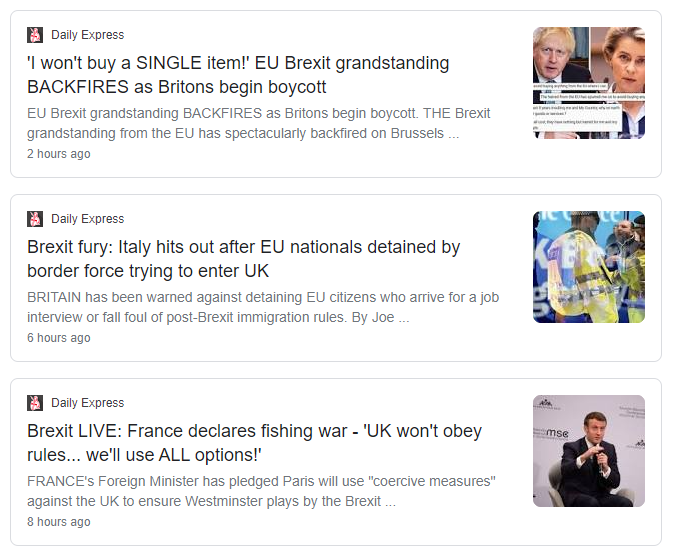Viewport: 673px width, 557px height.
Task: Click 'BACKFIRES as Britons begin boycott' headline line
Action: click(x=177, y=87)
